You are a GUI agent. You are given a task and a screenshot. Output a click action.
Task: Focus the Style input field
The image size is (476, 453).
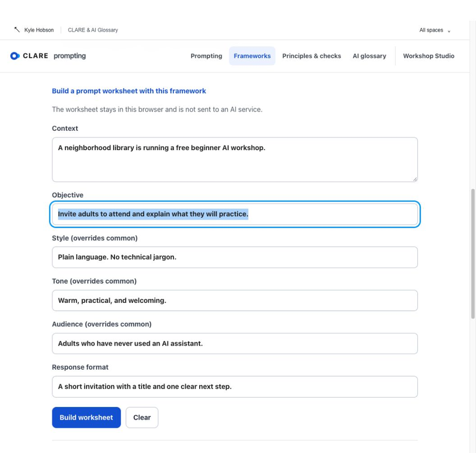[x=235, y=257]
